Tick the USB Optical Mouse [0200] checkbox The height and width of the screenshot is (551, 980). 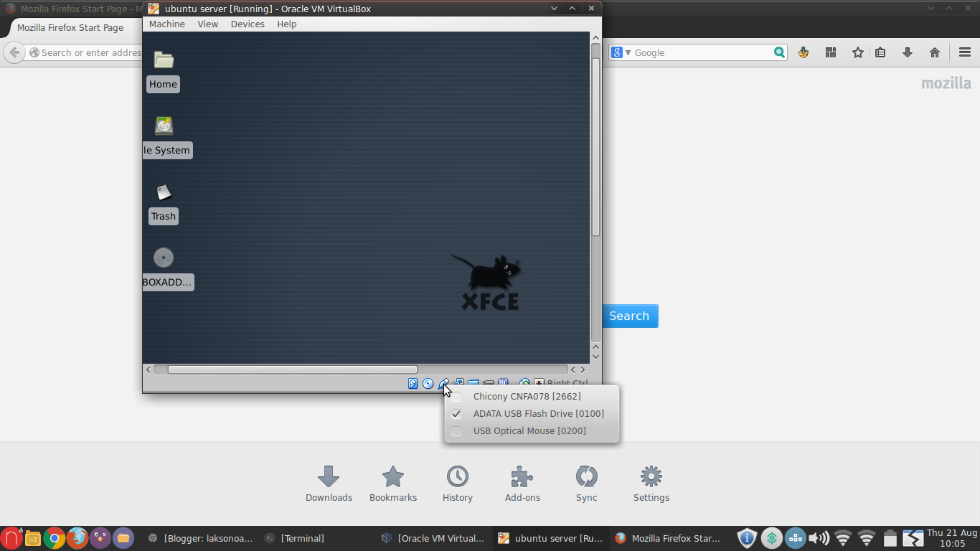pos(456,431)
